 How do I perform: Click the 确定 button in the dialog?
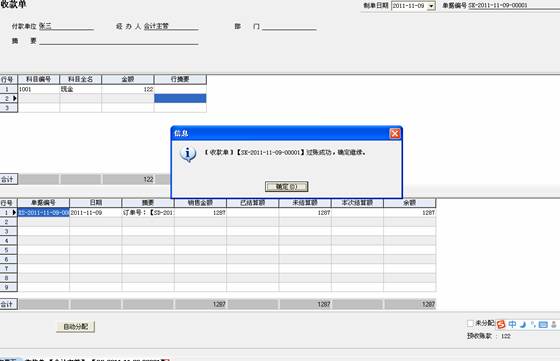(286, 186)
